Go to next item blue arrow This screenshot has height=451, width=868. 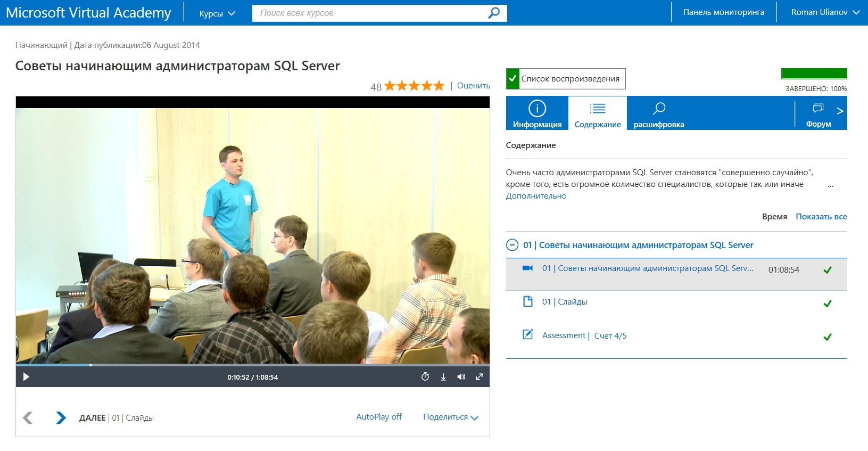tap(61, 418)
